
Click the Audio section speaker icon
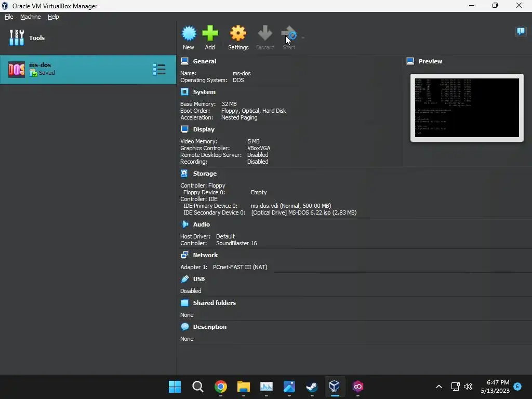[x=184, y=224]
